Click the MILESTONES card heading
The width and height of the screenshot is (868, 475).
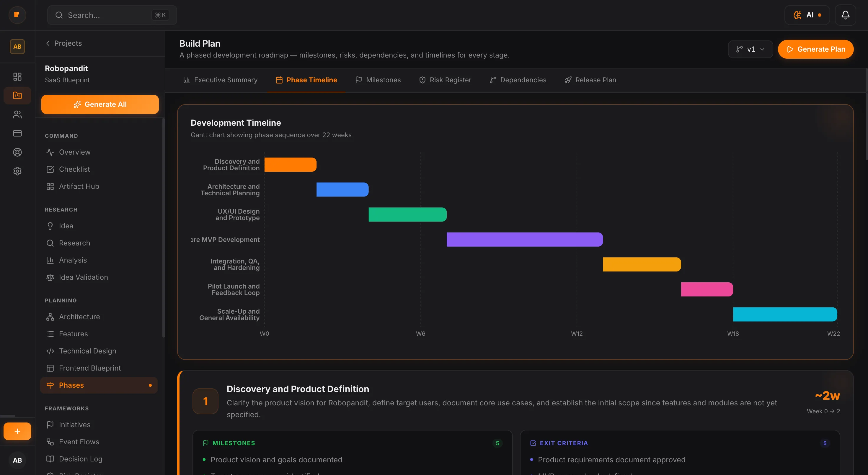pos(234,443)
